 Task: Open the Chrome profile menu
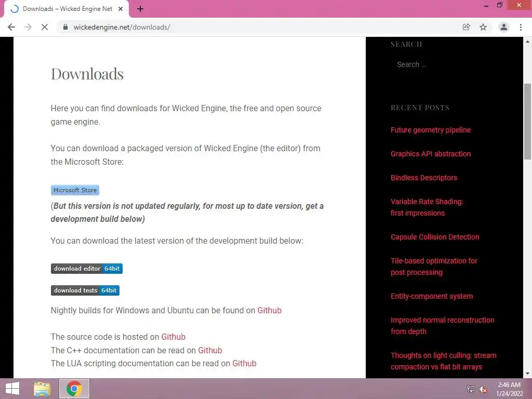504,27
